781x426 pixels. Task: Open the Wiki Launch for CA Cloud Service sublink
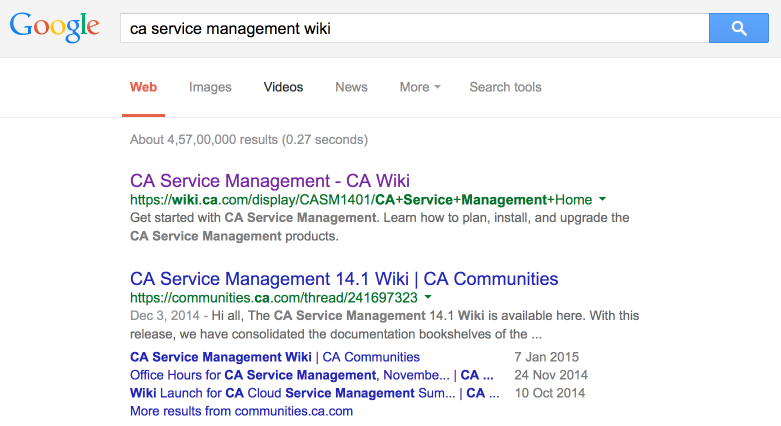pos(315,393)
